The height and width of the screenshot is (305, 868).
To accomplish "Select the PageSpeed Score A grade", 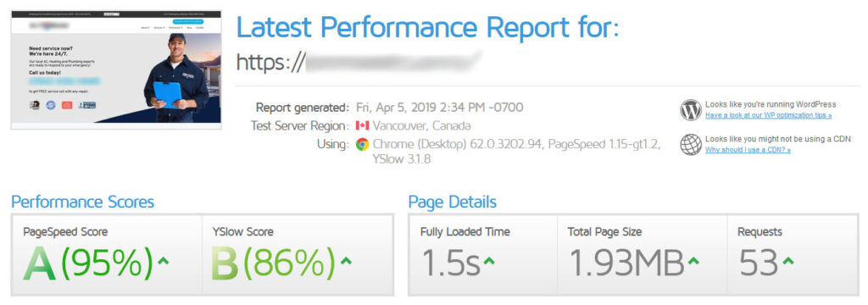I will [x=39, y=263].
